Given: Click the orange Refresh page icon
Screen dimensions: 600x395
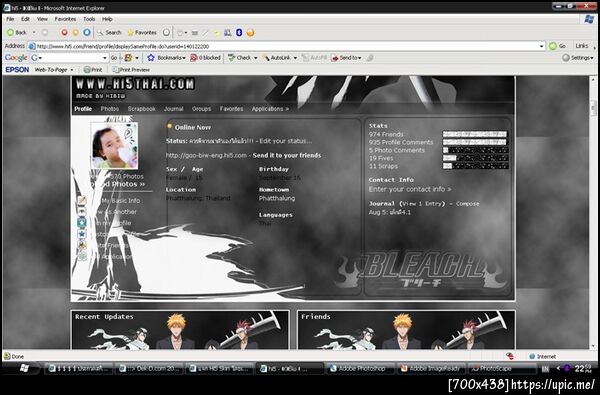Looking at the screenshot, I should click(x=75, y=33).
